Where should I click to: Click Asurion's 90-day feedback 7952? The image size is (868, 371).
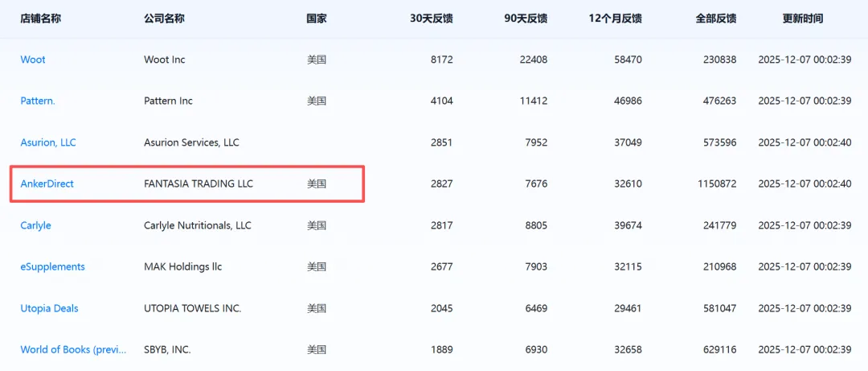click(x=536, y=142)
